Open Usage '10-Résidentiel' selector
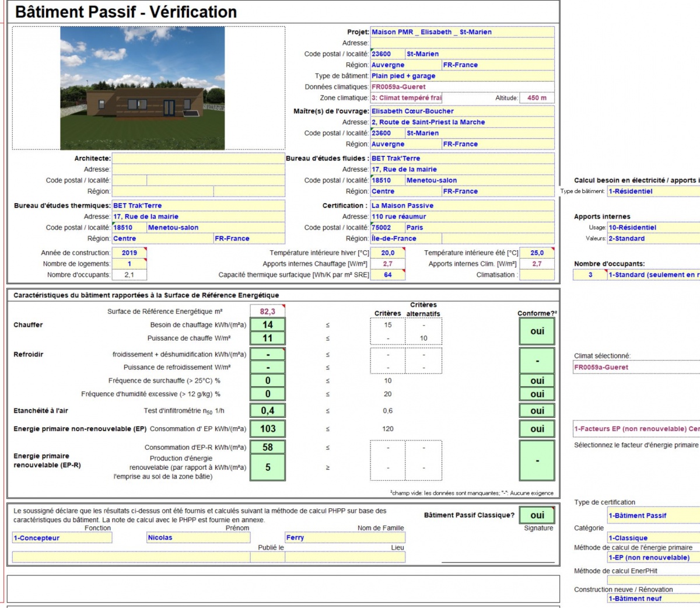Image resolution: width=700 pixels, height=608 pixels. 653,228
